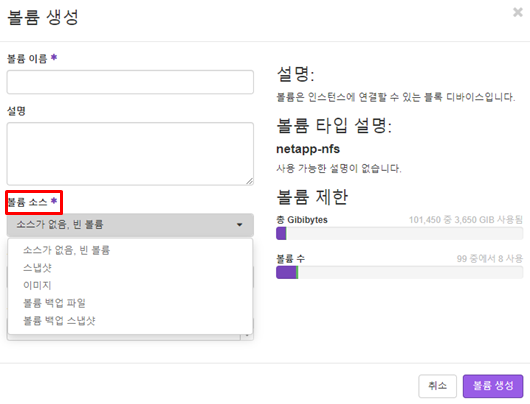Click the purple 볼륨 생성 button
This screenshot has height=404, width=530.
pos(493,386)
